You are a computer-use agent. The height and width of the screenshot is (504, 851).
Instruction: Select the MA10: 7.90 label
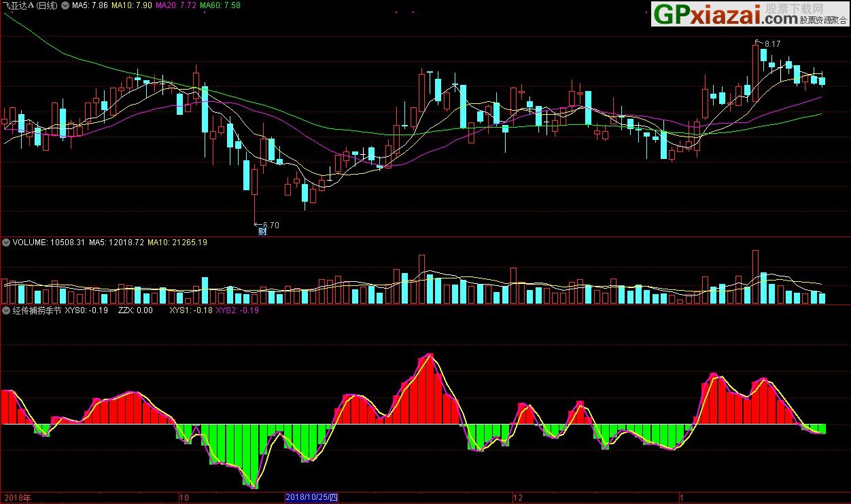(132, 5)
